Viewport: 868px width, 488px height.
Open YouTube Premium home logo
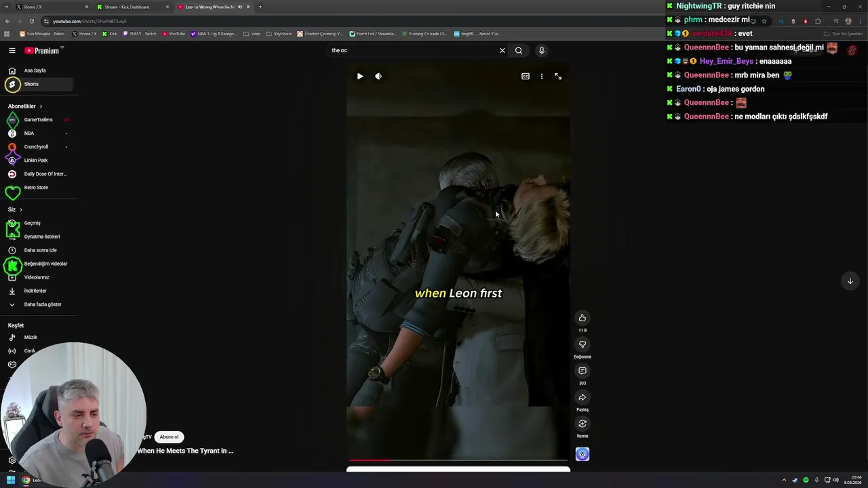pyautogui.click(x=43, y=50)
